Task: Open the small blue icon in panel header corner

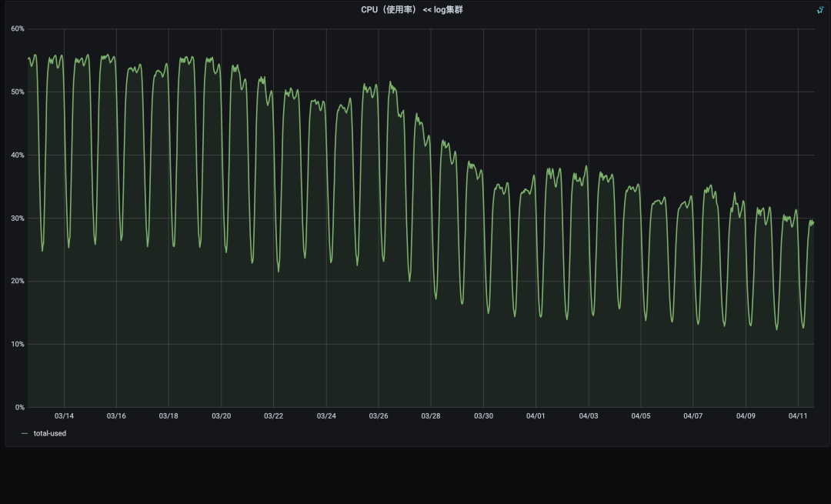Action: (820, 9)
